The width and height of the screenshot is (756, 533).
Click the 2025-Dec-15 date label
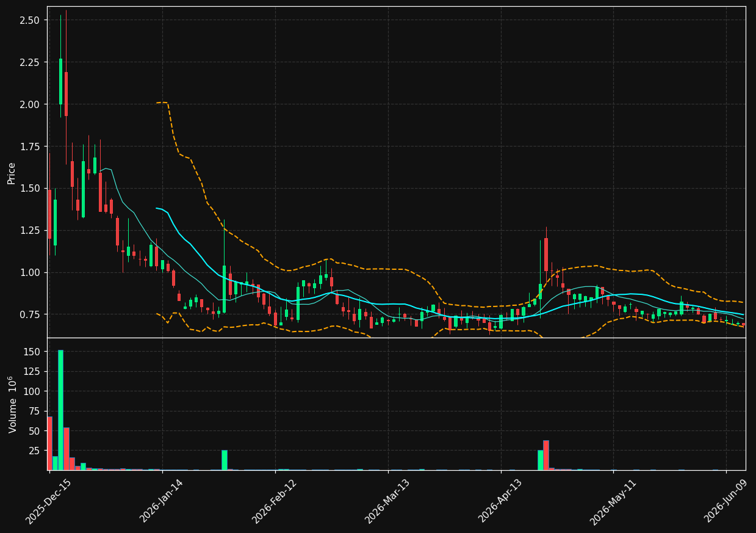pos(48,501)
